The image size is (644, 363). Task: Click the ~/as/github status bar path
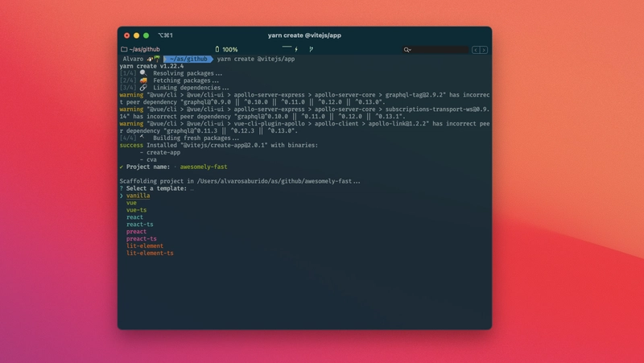coord(144,49)
